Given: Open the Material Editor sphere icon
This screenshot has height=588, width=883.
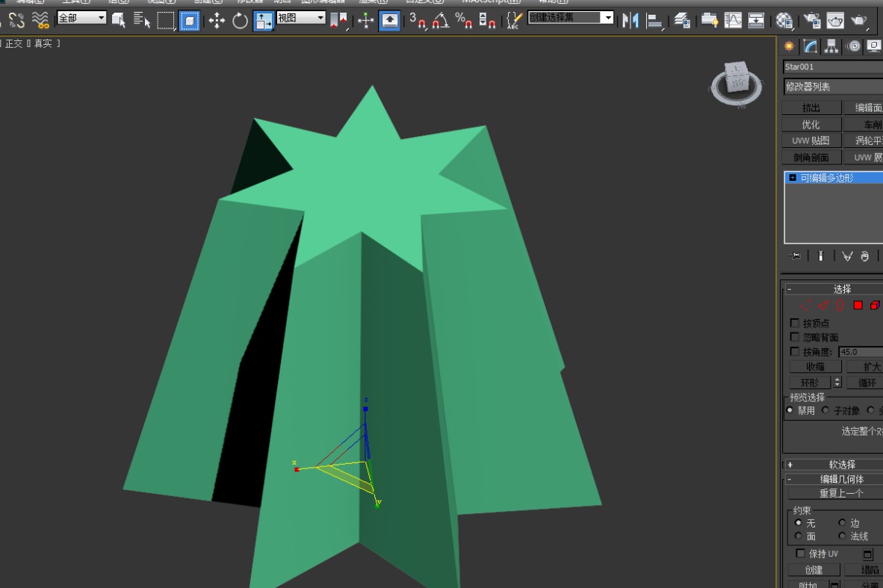Looking at the screenshot, I should 784,21.
